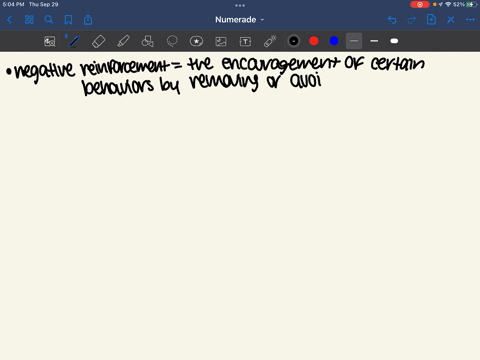The height and width of the screenshot is (360, 480).
Task: Open the Numerade document title dropdown
Action: (239, 20)
